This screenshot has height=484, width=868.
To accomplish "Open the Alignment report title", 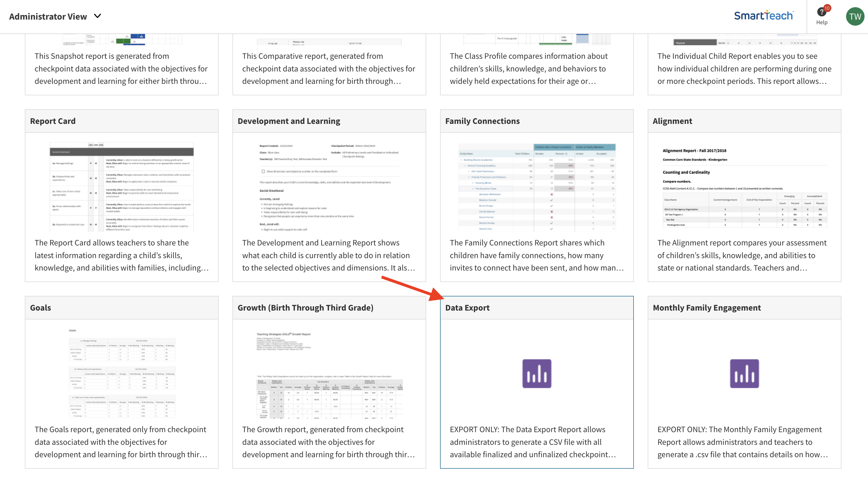I will (x=672, y=121).
